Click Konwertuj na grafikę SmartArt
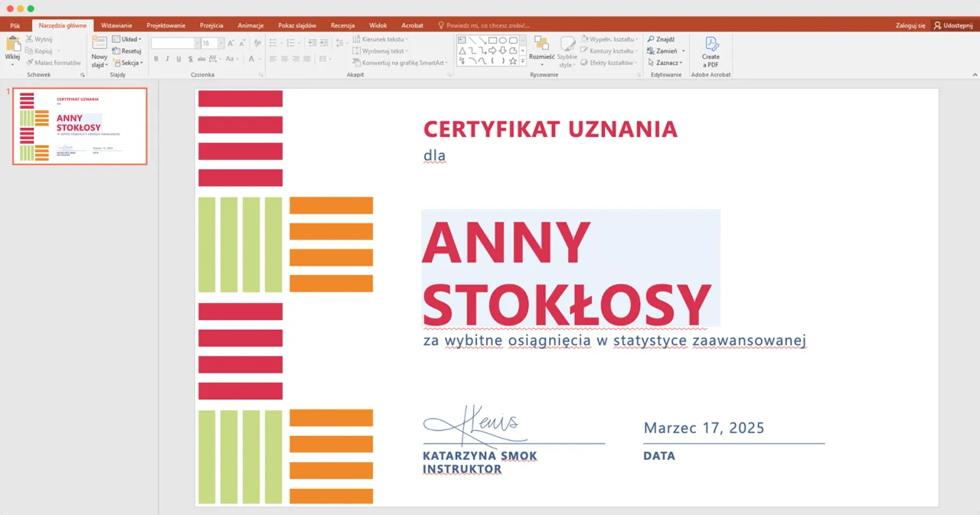This screenshot has width=980, height=515. (x=398, y=63)
